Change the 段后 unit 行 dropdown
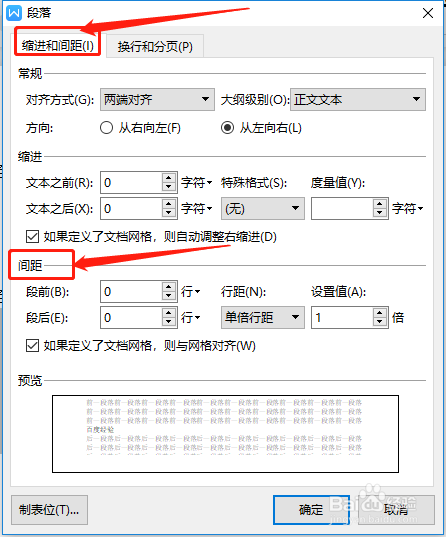 (190, 318)
